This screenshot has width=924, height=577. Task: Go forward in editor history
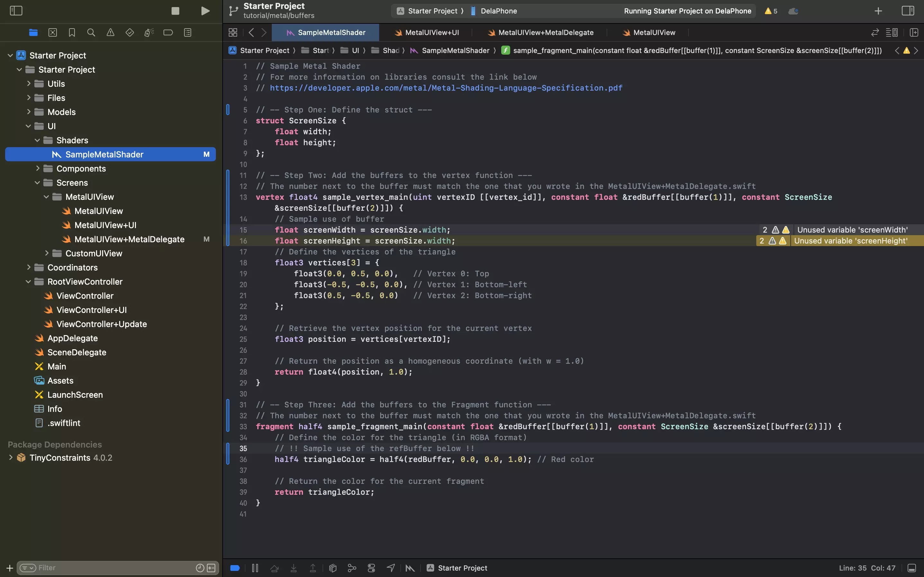click(264, 32)
